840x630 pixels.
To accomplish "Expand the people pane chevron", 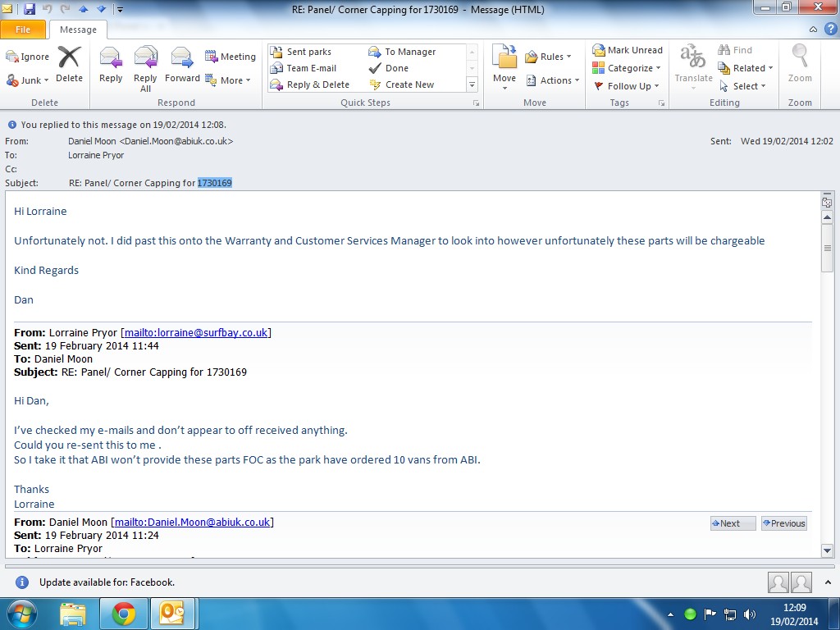I will [x=829, y=582].
